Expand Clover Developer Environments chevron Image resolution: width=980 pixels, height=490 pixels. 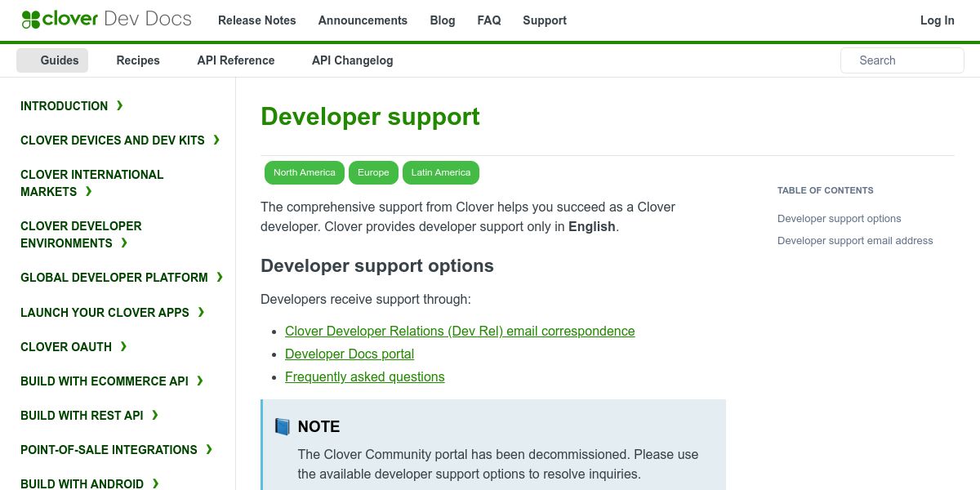(124, 243)
